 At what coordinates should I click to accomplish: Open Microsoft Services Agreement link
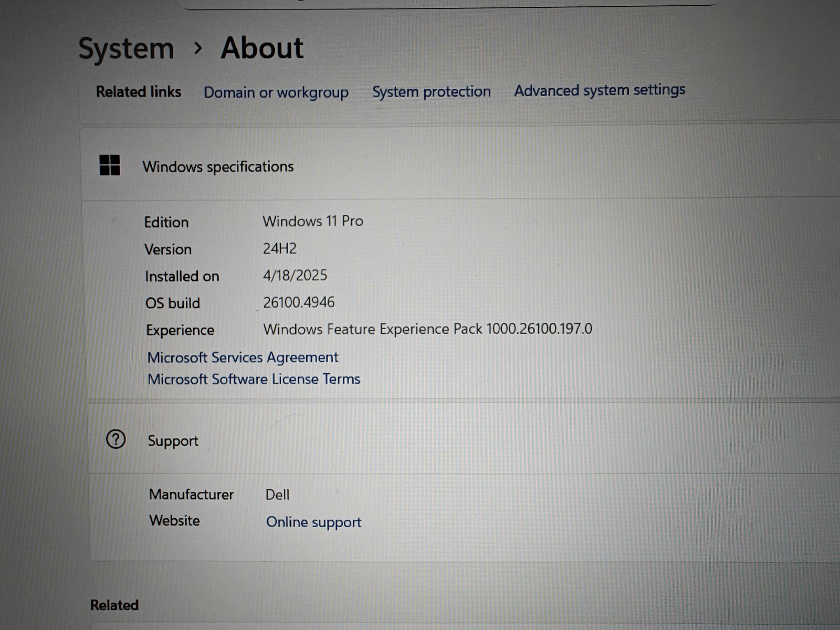[x=243, y=358]
